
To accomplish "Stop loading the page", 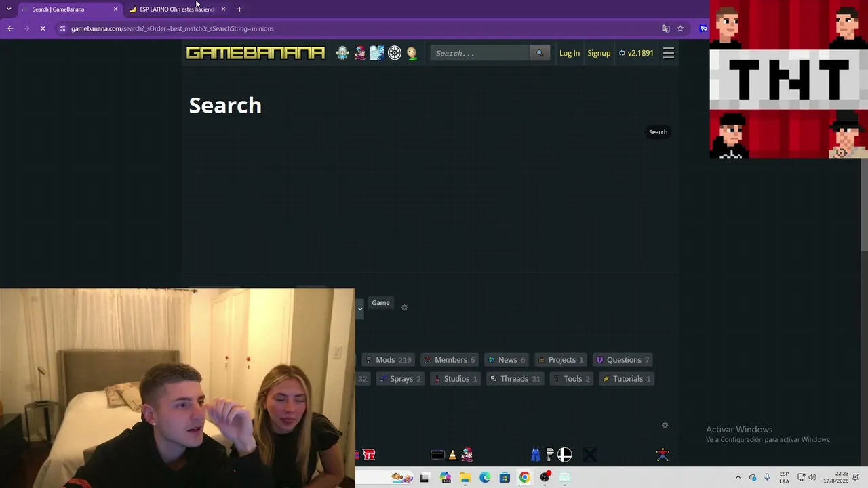I will 43,28.
